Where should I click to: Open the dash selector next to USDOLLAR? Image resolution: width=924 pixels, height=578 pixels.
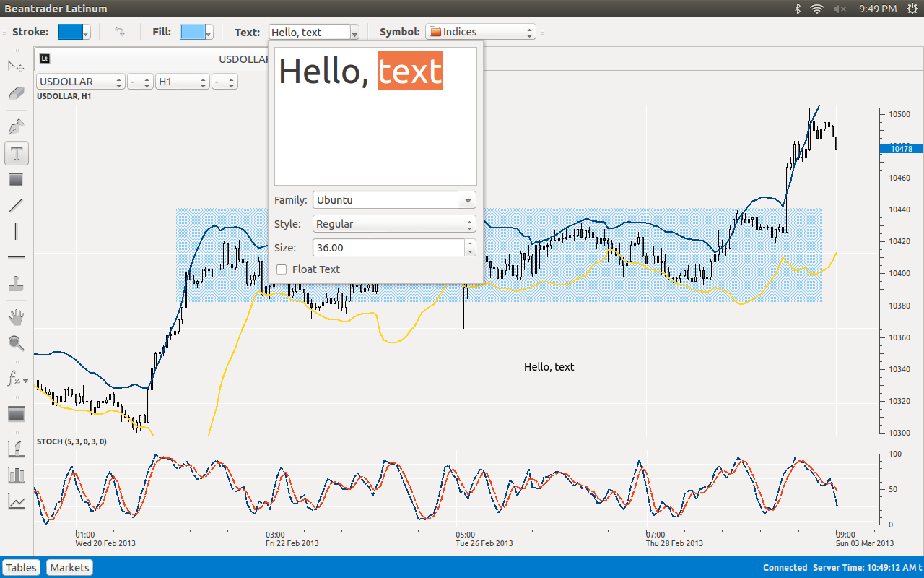(x=140, y=82)
